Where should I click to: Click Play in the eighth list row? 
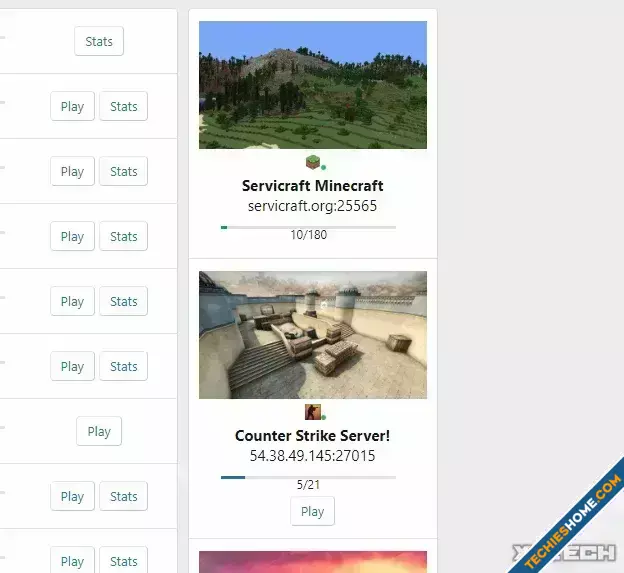coord(72,497)
